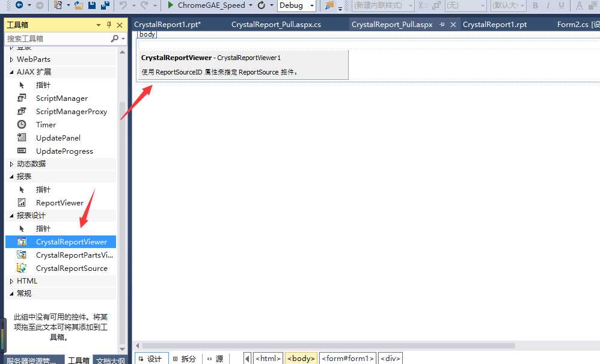This screenshot has height=364, width=600.
Task: Click the toolbox vertical scrollbar up arrow
Action: click(122, 52)
